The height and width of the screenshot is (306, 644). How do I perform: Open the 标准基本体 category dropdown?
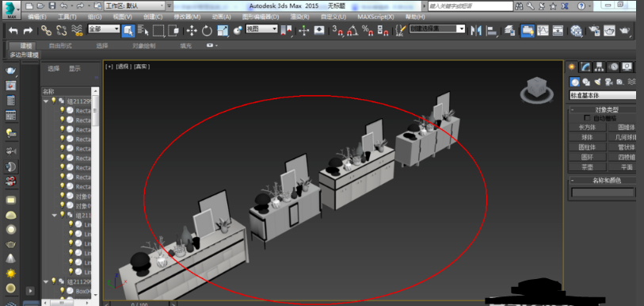click(603, 95)
